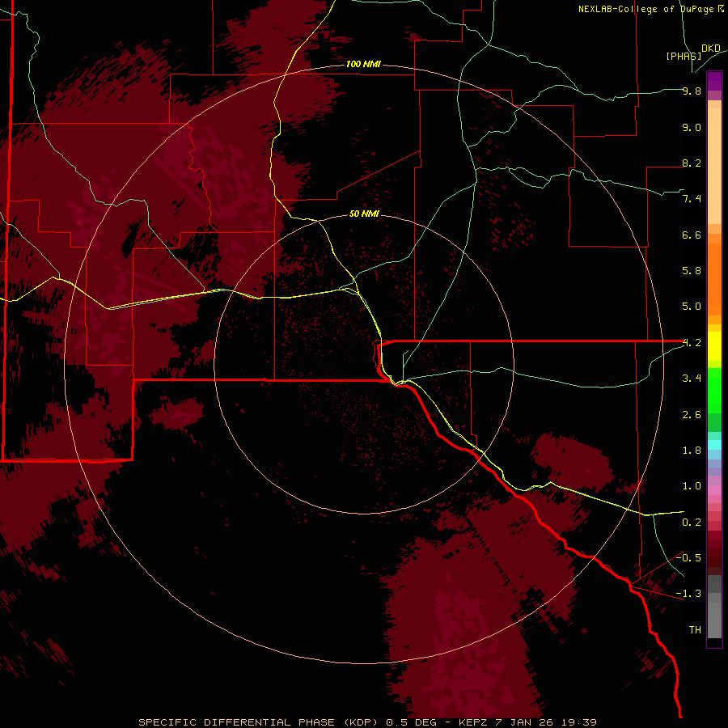
Task: Click the 1.8 value on color scale
Action: 692,451
